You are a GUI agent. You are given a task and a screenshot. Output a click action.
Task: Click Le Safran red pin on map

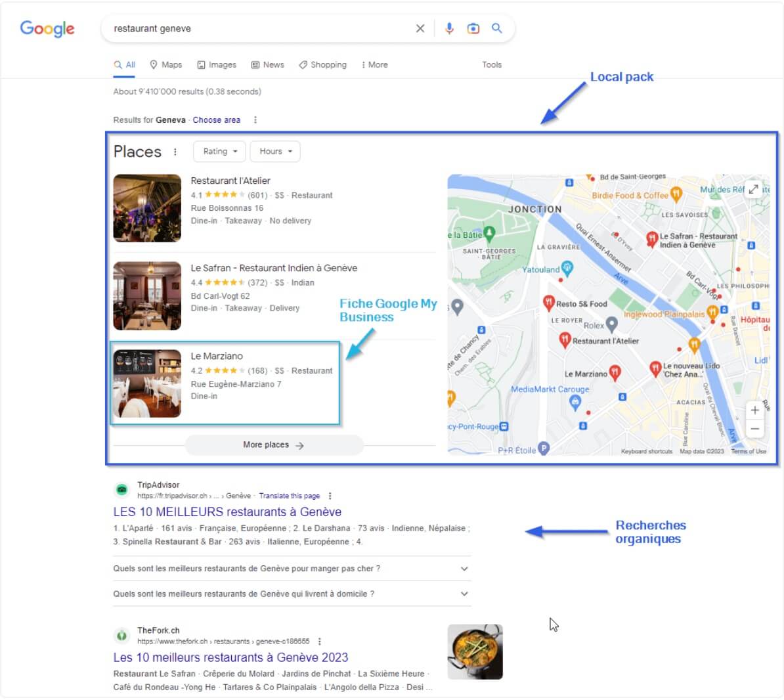click(651, 240)
